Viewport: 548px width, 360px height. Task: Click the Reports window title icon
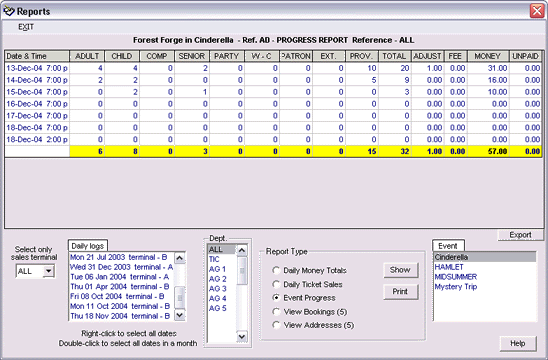(x=9, y=11)
